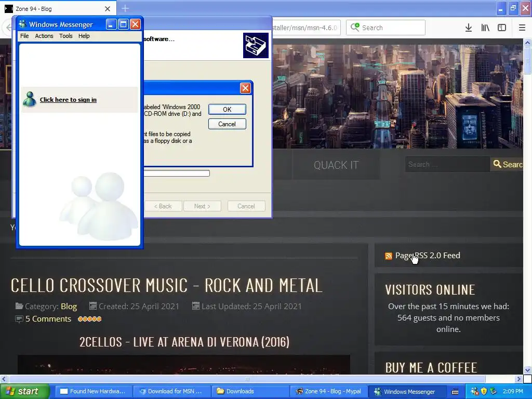The width and height of the screenshot is (532, 399).
Task: Click the browser toolbar Search field
Action: pyautogui.click(x=386, y=28)
